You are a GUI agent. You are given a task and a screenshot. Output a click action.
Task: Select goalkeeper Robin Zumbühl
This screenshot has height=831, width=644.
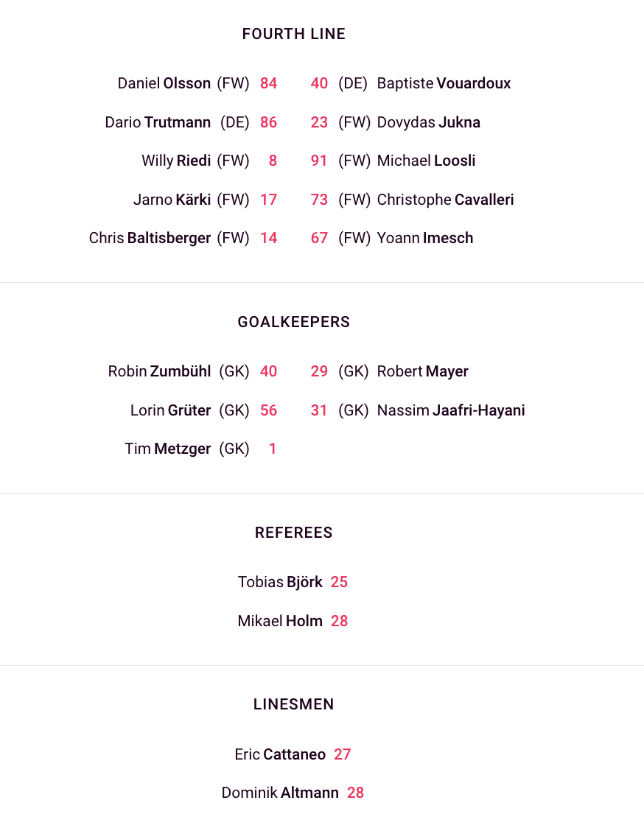[159, 371]
